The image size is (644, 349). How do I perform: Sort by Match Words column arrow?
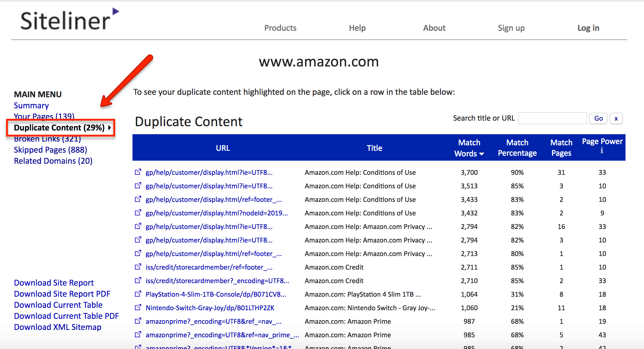click(x=482, y=154)
